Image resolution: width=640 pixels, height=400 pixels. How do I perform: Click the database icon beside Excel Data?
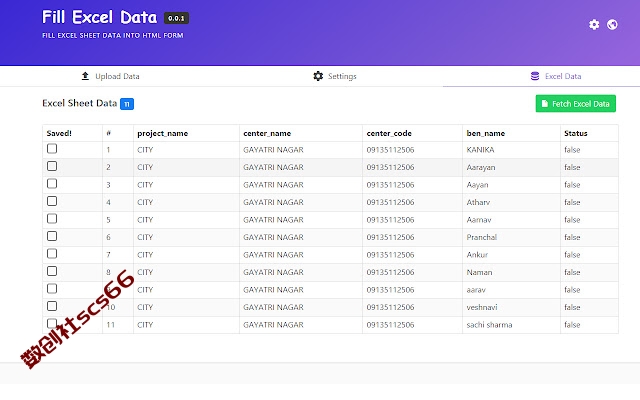tap(535, 76)
